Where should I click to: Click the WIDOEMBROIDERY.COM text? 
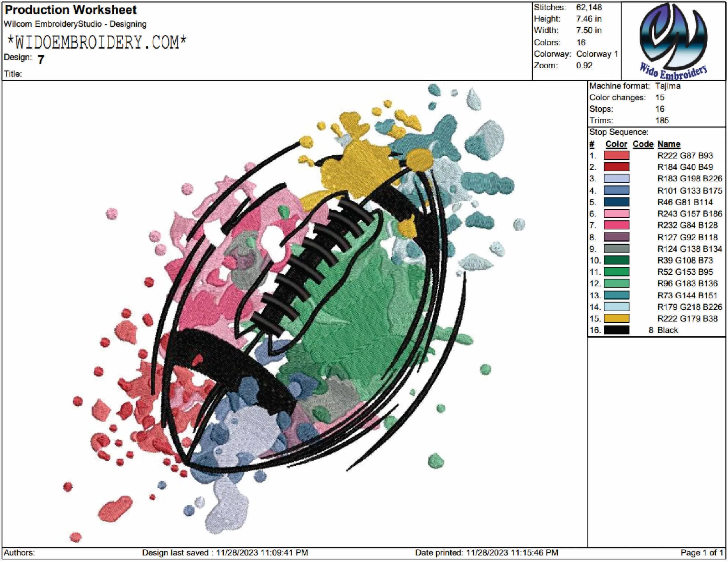click(x=97, y=42)
